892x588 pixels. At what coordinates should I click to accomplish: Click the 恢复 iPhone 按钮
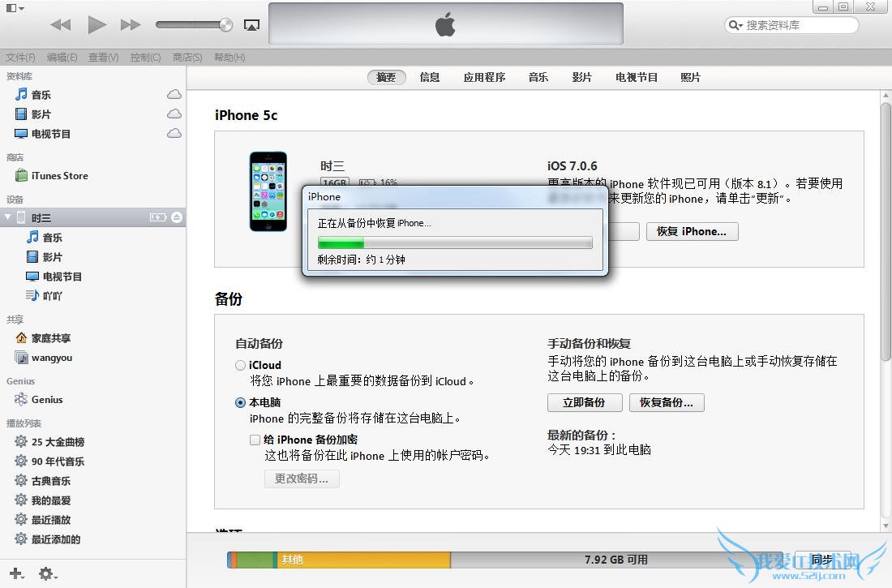coord(692,231)
